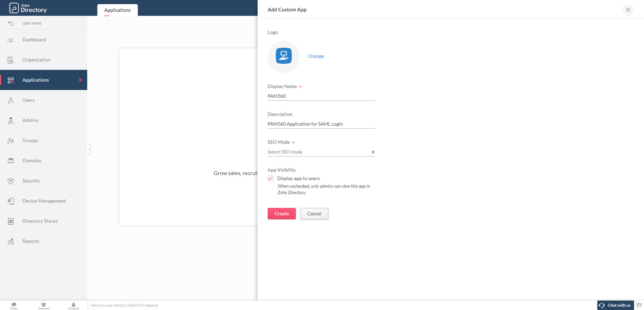Uncheck Display app to users checkbox

click(270, 178)
